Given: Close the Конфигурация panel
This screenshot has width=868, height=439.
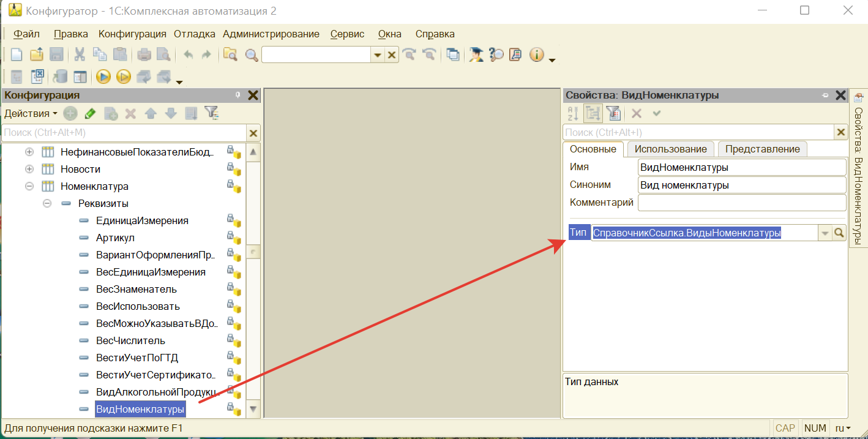Looking at the screenshot, I should 253,96.
